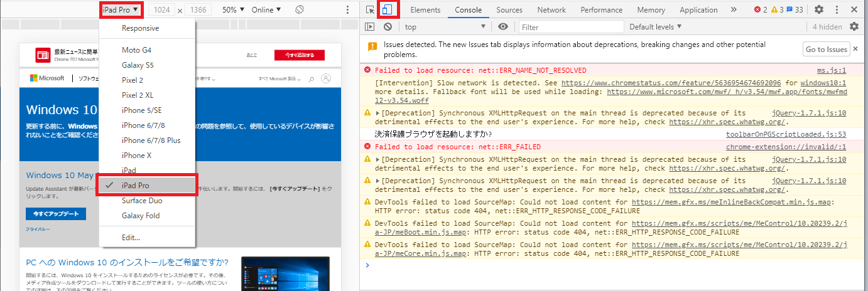Switch to the Memory tab
Viewport: 868px width, 291px height.
click(651, 10)
